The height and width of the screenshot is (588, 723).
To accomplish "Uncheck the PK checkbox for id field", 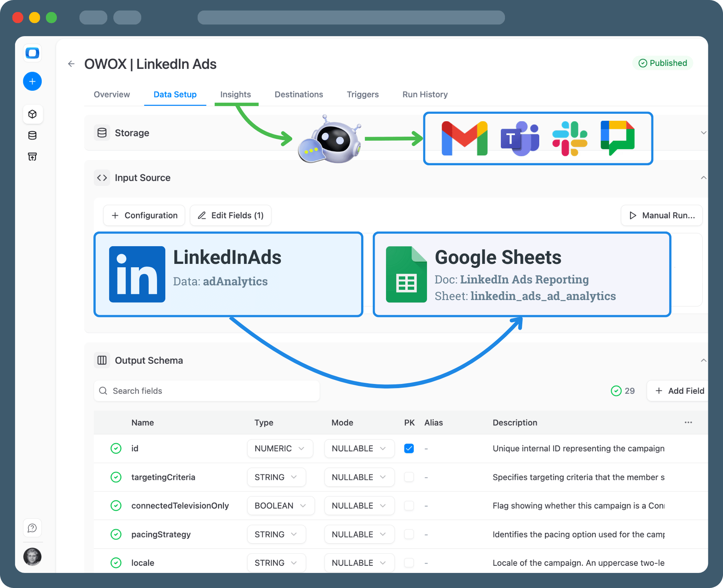I will click(x=409, y=448).
